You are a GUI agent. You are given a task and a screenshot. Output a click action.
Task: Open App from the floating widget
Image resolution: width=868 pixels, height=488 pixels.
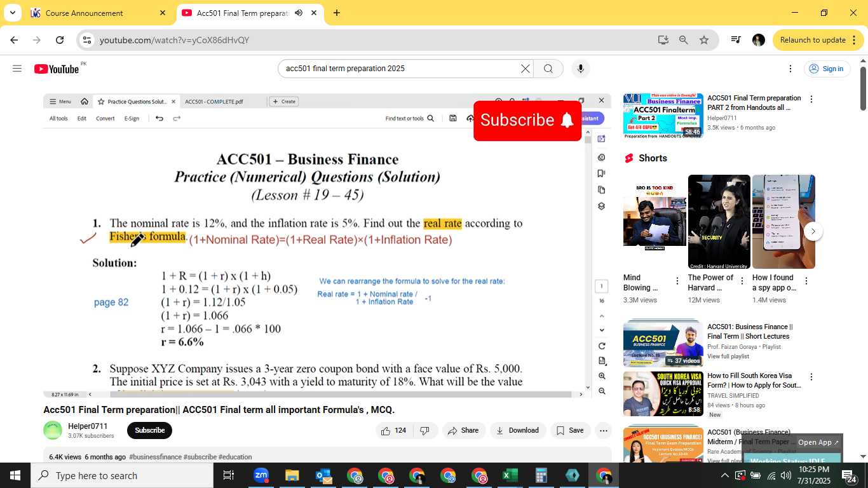pyautogui.click(x=818, y=442)
